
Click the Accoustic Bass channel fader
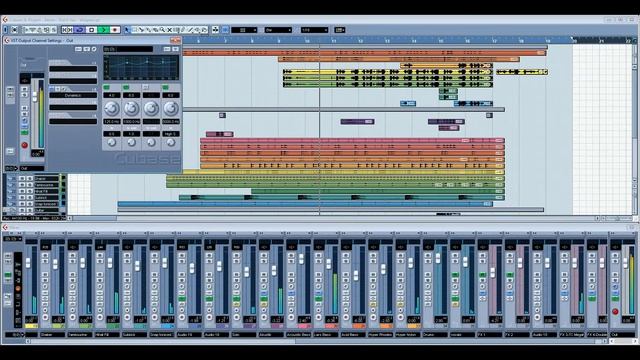(301, 259)
